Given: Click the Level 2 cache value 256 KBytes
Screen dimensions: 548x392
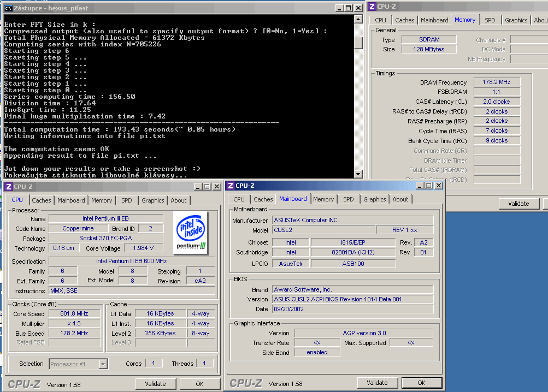Looking at the screenshot, I should click(x=161, y=333).
